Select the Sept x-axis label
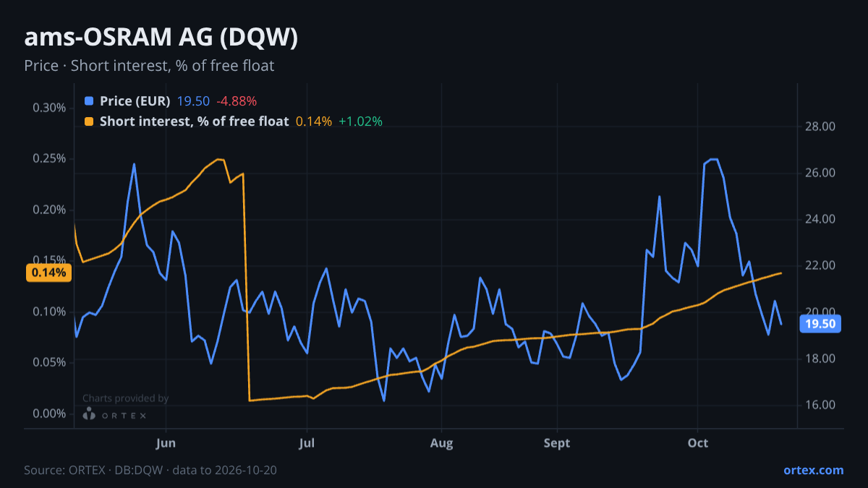The height and width of the screenshot is (488, 868). [x=557, y=443]
